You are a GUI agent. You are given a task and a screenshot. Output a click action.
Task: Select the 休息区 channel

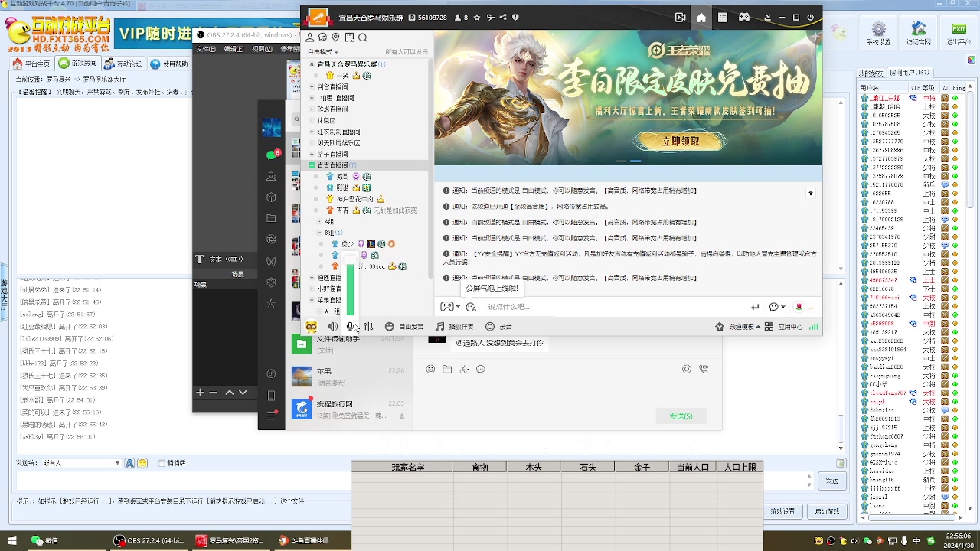point(327,120)
